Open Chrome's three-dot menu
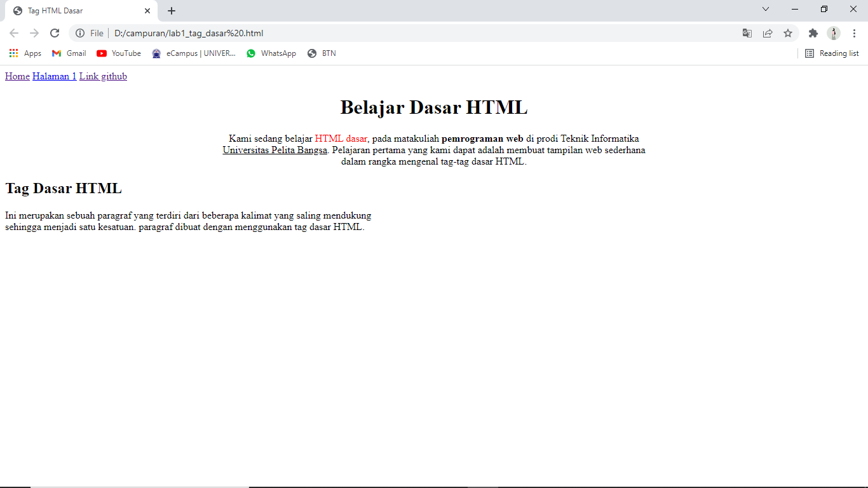This screenshot has width=868, height=488. [x=854, y=33]
